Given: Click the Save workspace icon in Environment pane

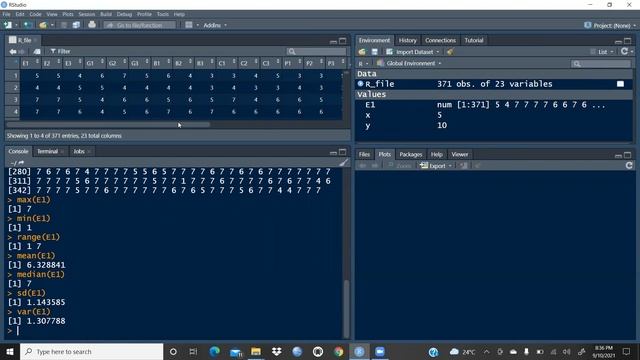Looking at the screenshot, I should click(375, 52).
